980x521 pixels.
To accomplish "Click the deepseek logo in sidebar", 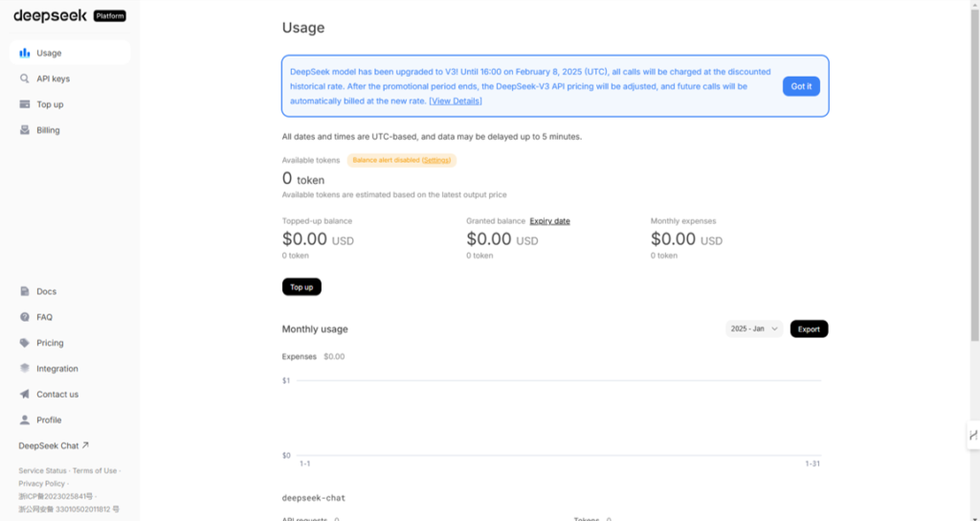I will pyautogui.click(x=50, y=15).
